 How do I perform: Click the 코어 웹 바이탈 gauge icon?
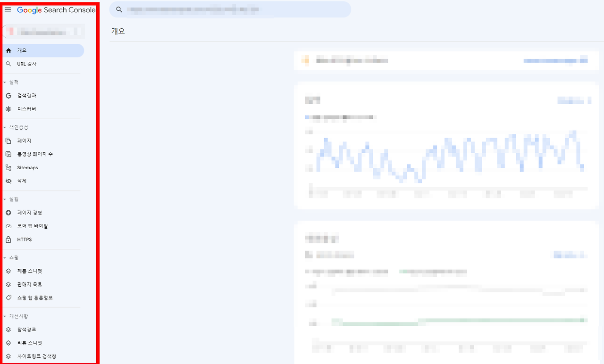[8, 226]
